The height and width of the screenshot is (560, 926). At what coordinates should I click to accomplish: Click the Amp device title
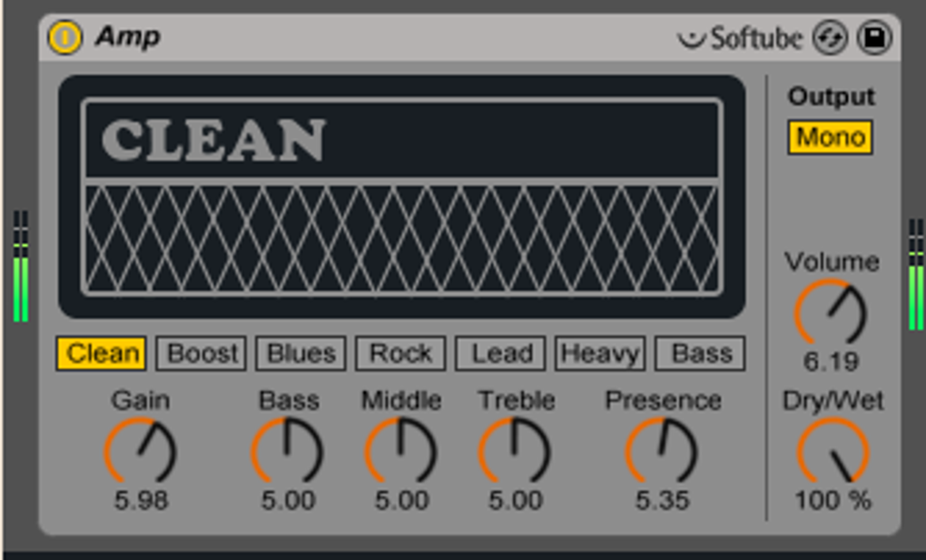tap(128, 36)
